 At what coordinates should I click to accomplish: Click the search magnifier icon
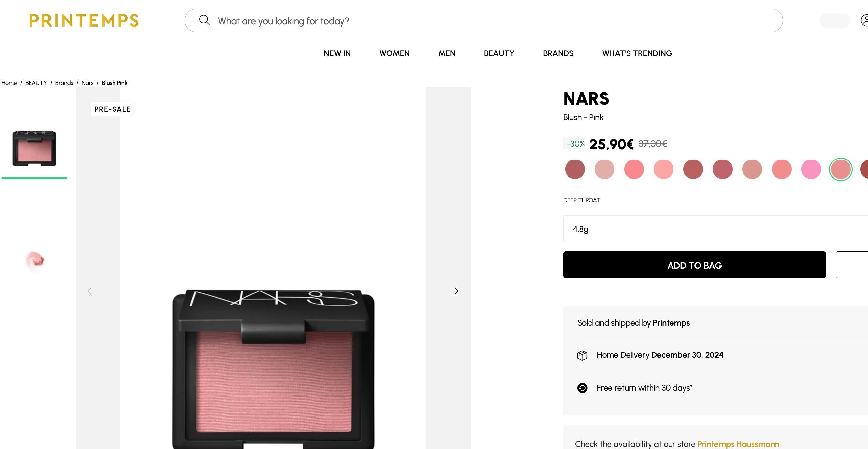[204, 20]
